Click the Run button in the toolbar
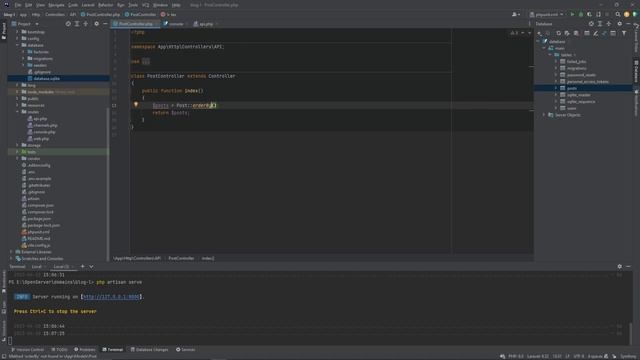 point(572,14)
